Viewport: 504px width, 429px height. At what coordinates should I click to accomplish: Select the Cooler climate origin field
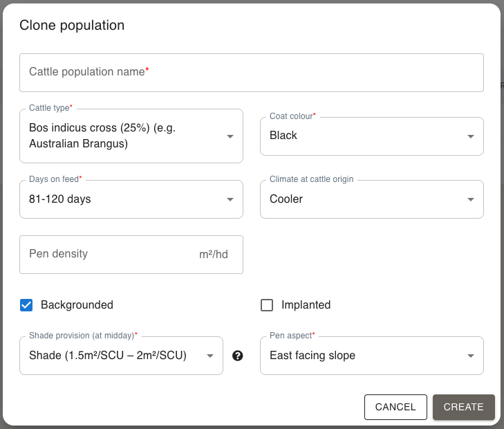pos(363,200)
